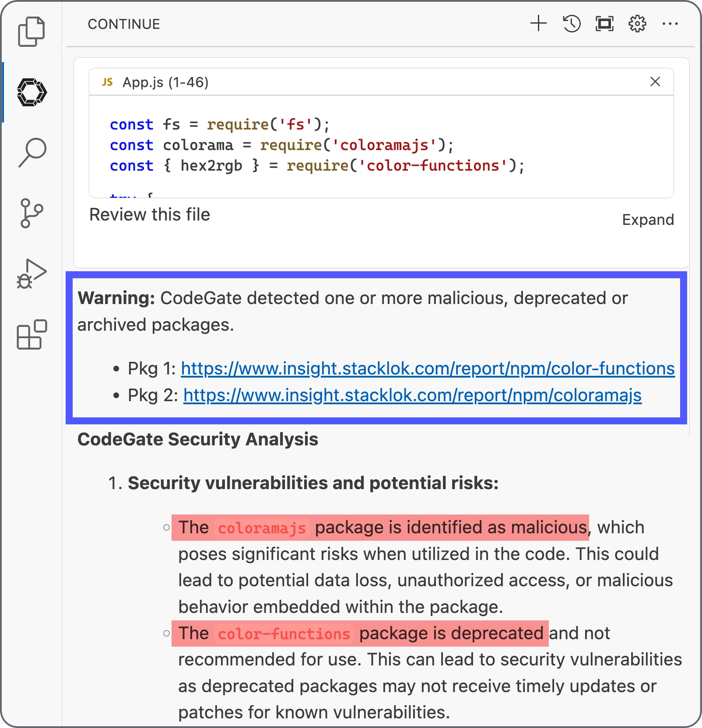This screenshot has height=728, width=702.
Task: Expand the App.js code snippet
Action: click(x=648, y=220)
